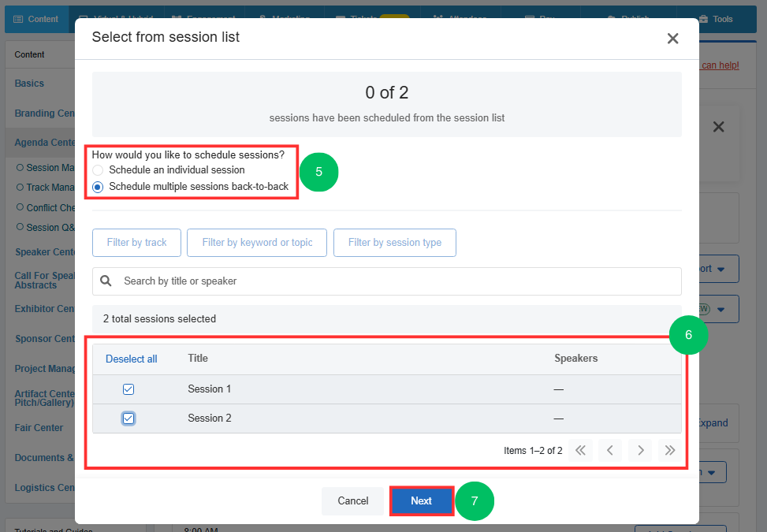Go to next page of sessions
Screen dimensions: 767x532
point(640,450)
